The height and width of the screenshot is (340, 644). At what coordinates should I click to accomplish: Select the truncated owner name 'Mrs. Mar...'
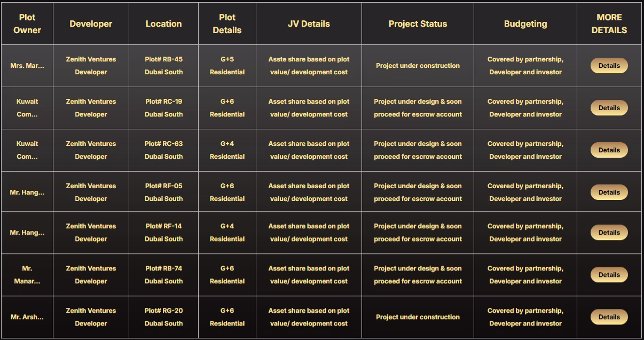pos(27,66)
